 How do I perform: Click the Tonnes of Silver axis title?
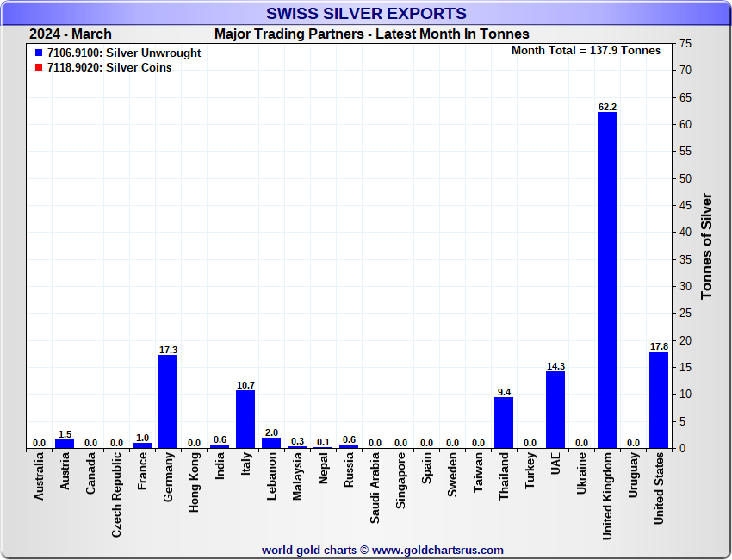(707, 246)
